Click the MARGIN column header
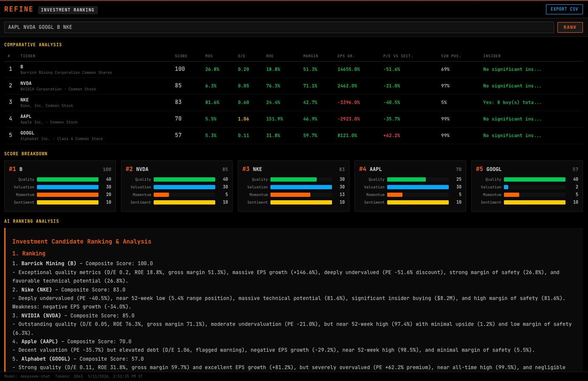Screen dimensions: 588x381 click(310, 56)
